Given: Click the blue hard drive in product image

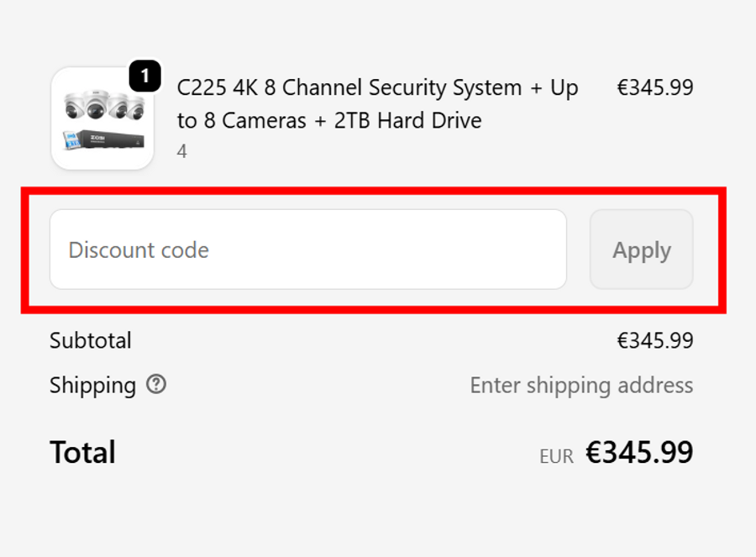Looking at the screenshot, I should click(x=73, y=141).
